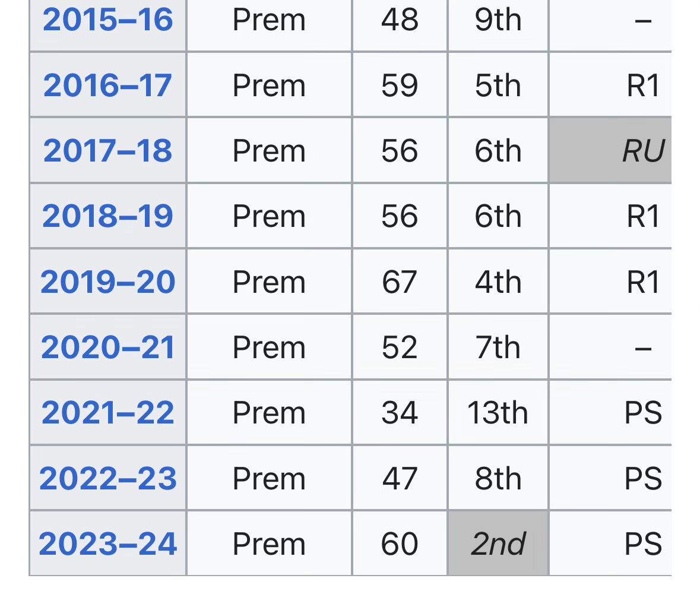
Task: Open the 2015–16 season link
Action: coord(108,20)
